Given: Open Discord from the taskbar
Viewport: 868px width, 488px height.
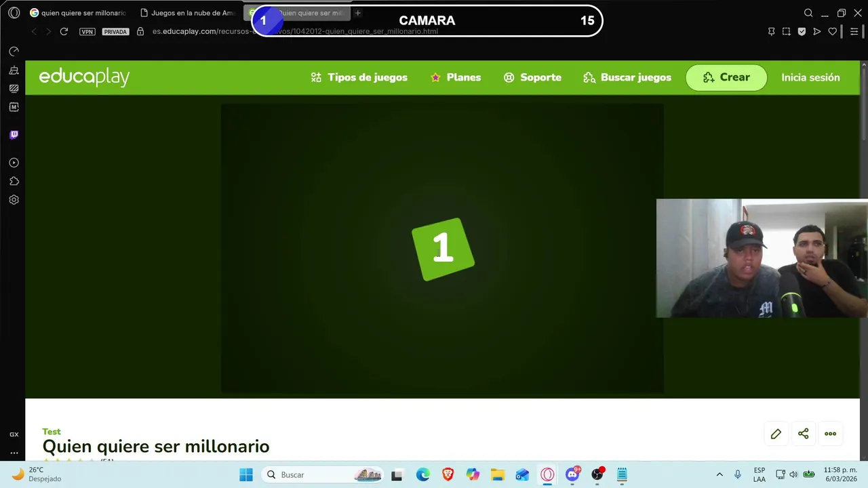Looking at the screenshot, I should click(x=572, y=474).
